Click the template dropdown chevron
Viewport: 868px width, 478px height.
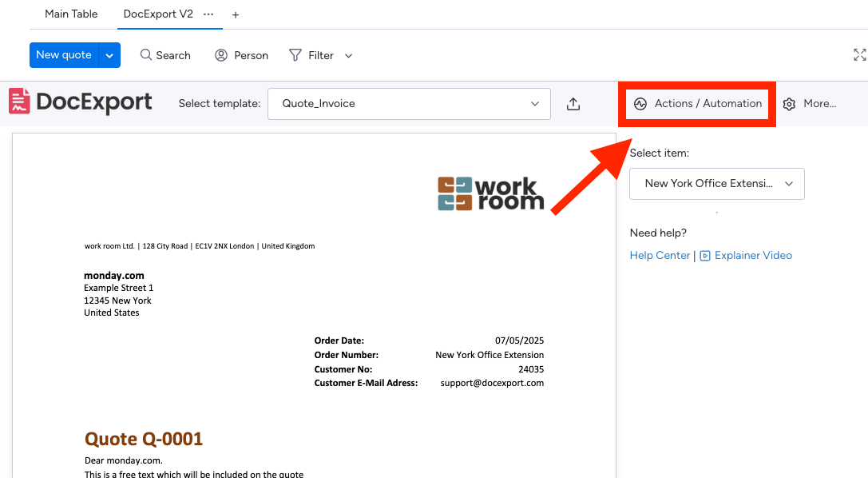[x=535, y=104]
